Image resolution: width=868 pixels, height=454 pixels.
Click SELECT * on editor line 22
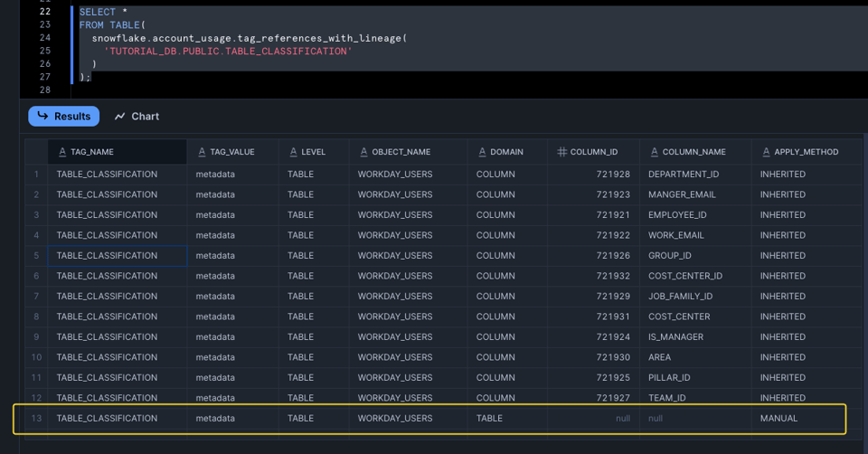click(103, 12)
